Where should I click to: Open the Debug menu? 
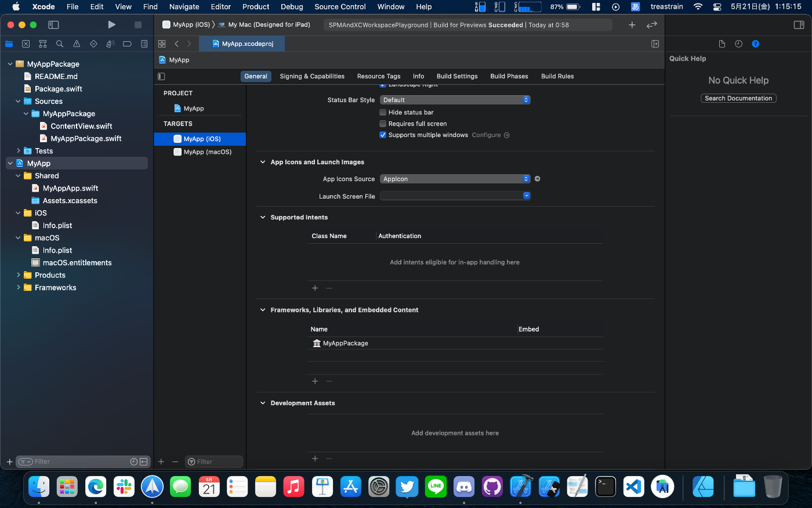pos(292,7)
